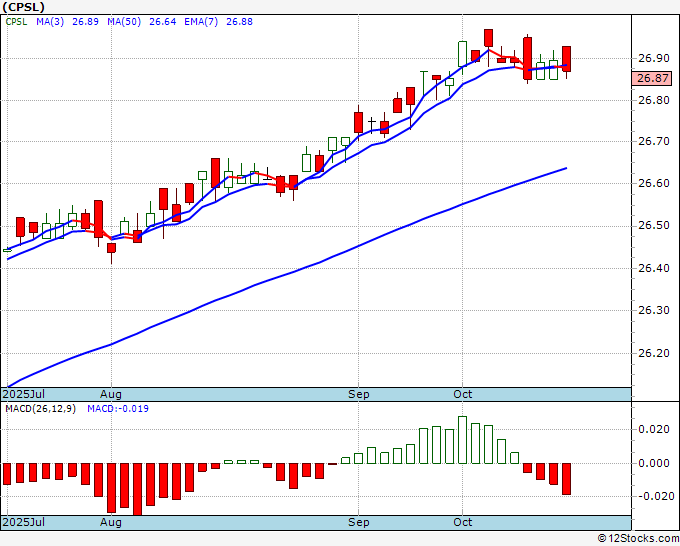Image resolution: width=680 pixels, height=546 pixels.
Task: Click the 26.30 price axis label
Action: (x=654, y=310)
